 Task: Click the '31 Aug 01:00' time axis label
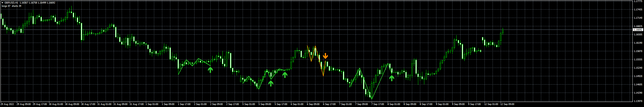click(104, 104)
